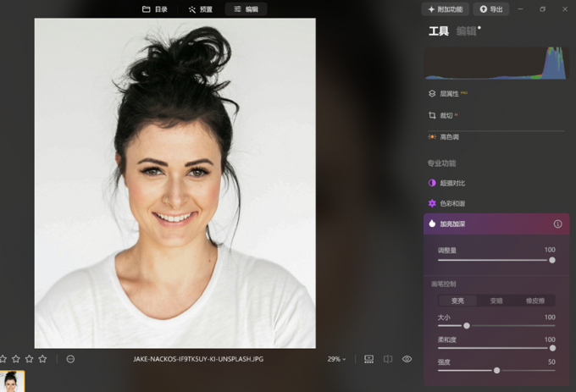Screen dimensions: 576x392
Task: Select the 变亮 (Lighten) brush mode
Action: 457,301
